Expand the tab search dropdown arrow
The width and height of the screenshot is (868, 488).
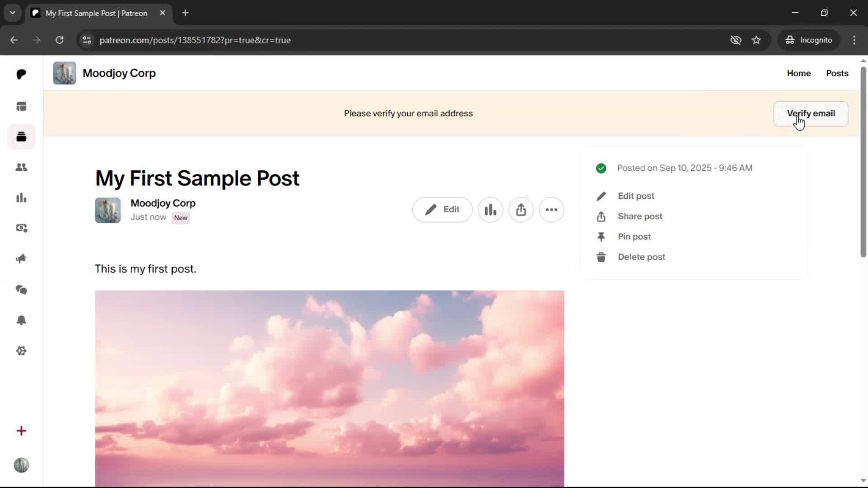(x=13, y=13)
